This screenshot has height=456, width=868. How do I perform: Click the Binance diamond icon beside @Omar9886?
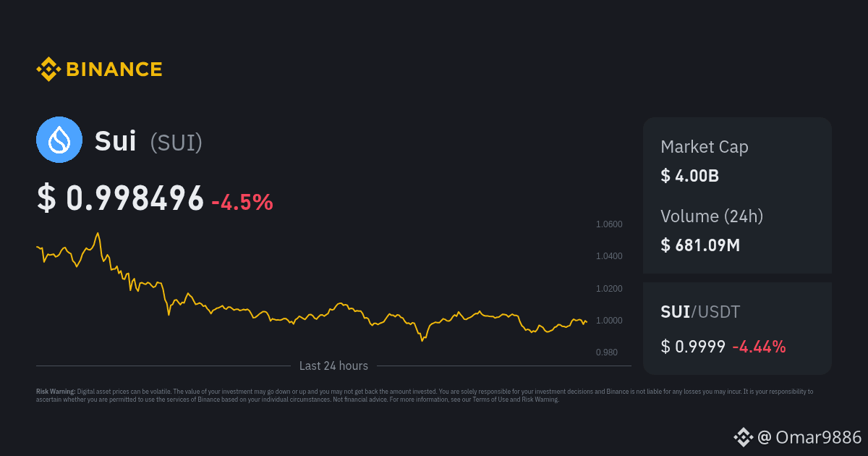tap(744, 436)
